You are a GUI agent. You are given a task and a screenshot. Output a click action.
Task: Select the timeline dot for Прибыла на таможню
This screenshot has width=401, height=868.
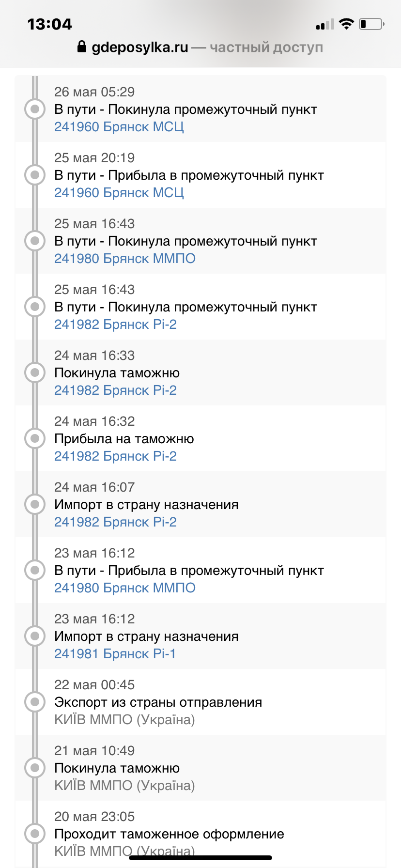pos(34,438)
